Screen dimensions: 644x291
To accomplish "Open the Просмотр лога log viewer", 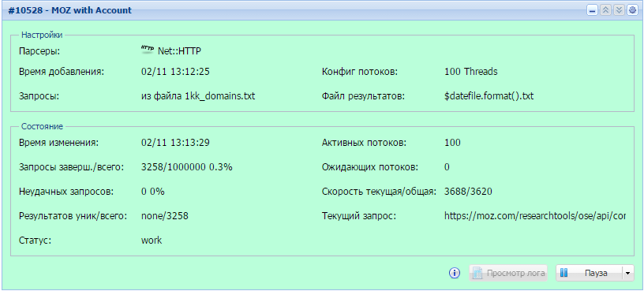I will (508, 273).
